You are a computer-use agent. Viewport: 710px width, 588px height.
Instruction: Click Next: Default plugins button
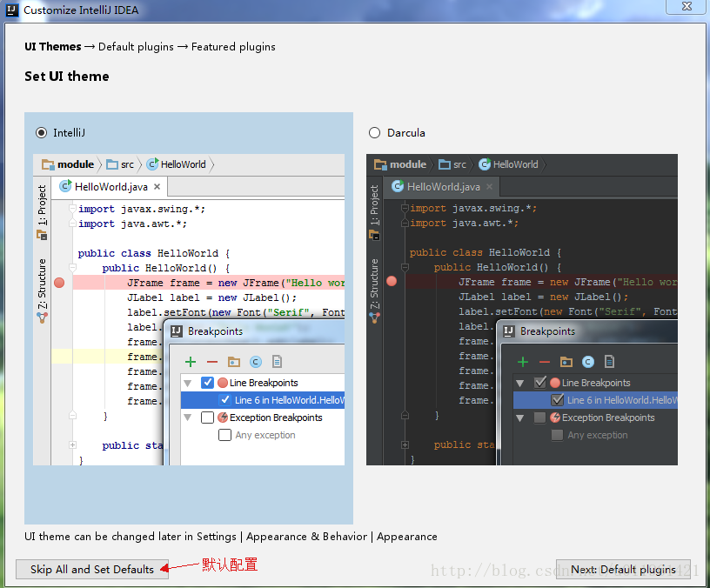pyautogui.click(x=623, y=569)
